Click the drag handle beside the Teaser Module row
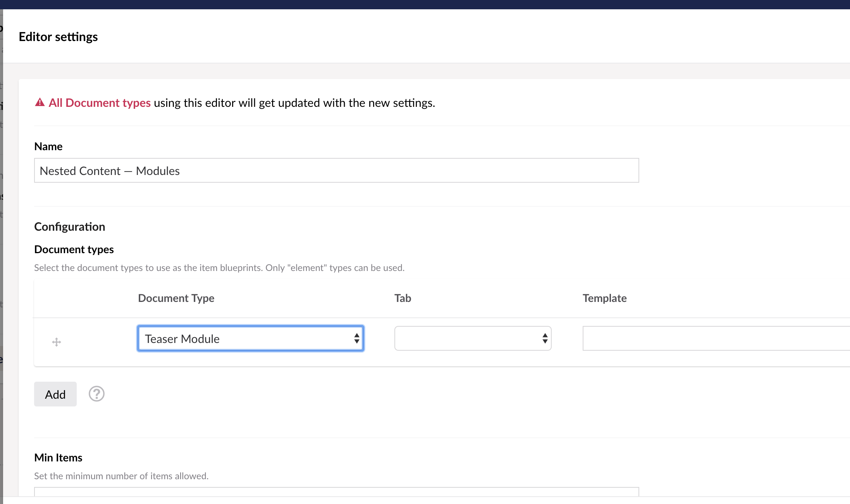The image size is (850, 504). [56, 342]
